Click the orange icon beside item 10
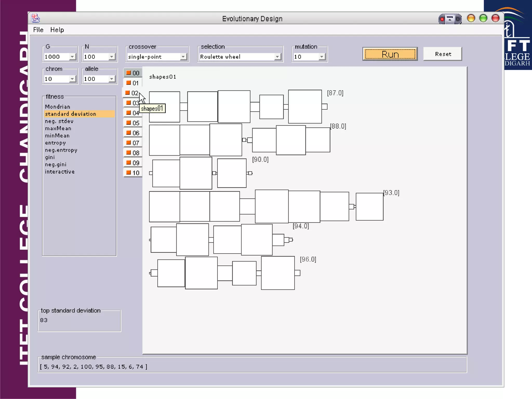This screenshot has width=532, height=399. (x=128, y=172)
